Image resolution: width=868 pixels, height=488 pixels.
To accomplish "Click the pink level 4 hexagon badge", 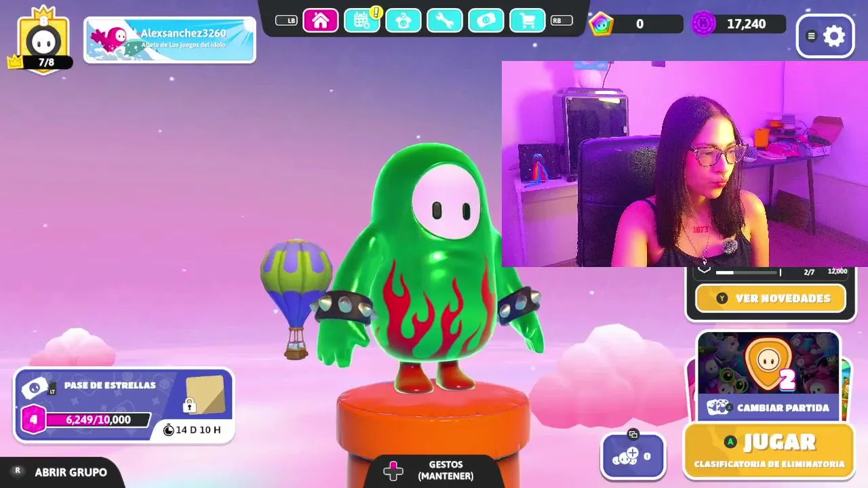I will [33, 420].
